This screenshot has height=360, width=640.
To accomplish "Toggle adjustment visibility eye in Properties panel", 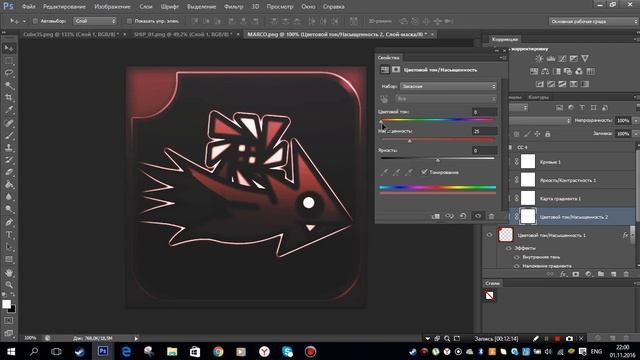I will [478, 216].
